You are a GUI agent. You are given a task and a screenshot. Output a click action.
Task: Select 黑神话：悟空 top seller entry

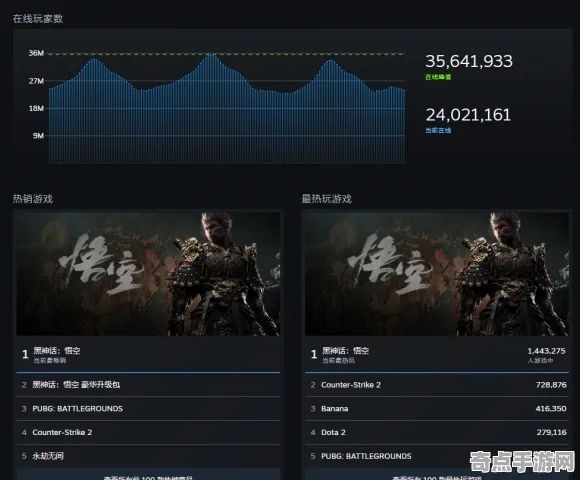(x=148, y=354)
